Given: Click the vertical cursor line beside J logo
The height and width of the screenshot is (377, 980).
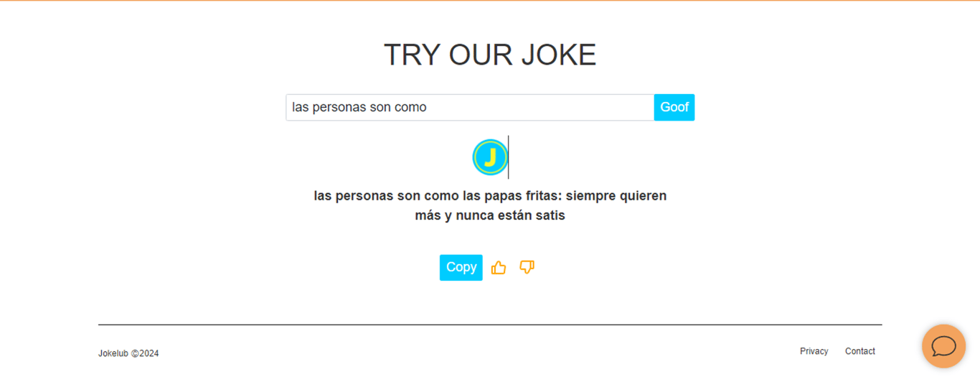Looking at the screenshot, I should (509, 157).
